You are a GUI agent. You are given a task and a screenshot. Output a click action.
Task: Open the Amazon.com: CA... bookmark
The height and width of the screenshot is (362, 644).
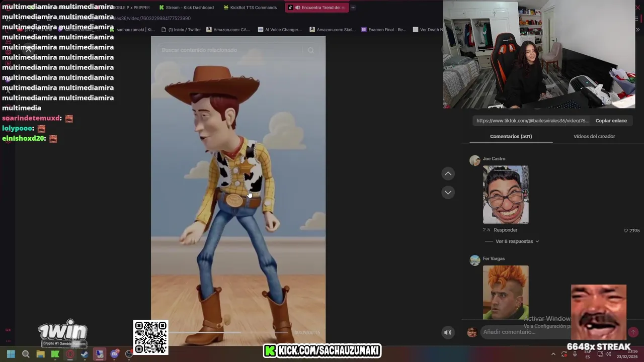(x=228, y=30)
